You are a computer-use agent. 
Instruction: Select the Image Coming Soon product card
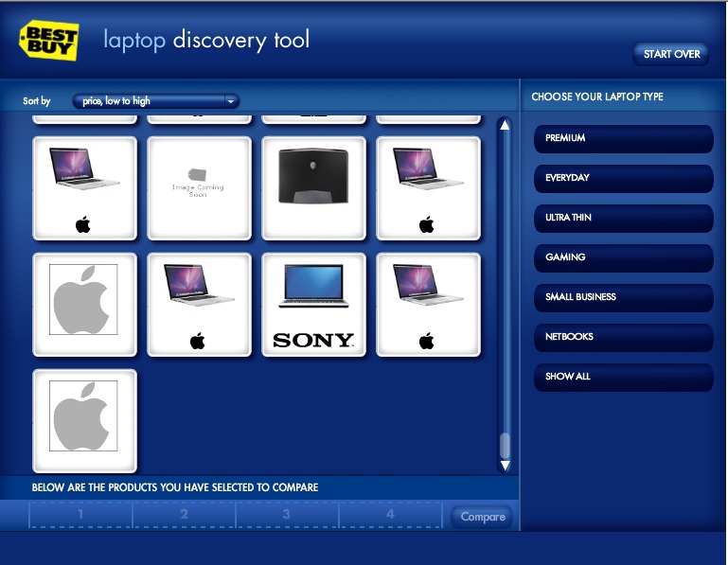(199, 188)
